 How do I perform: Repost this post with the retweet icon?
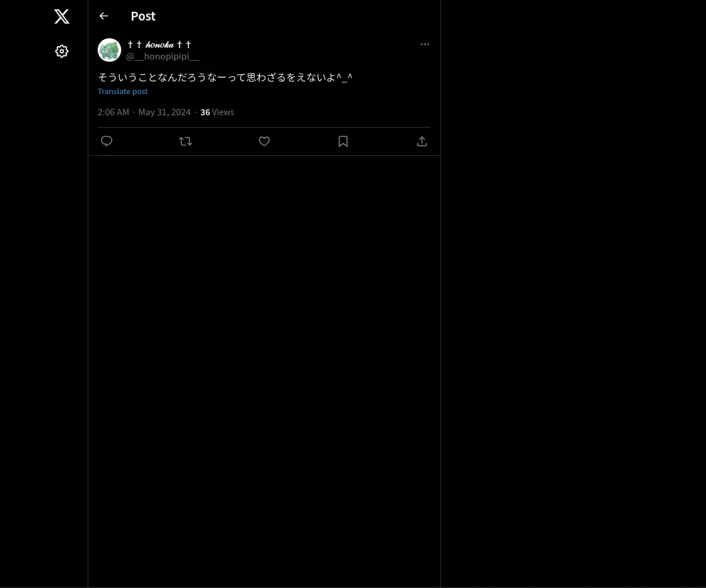[185, 141]
